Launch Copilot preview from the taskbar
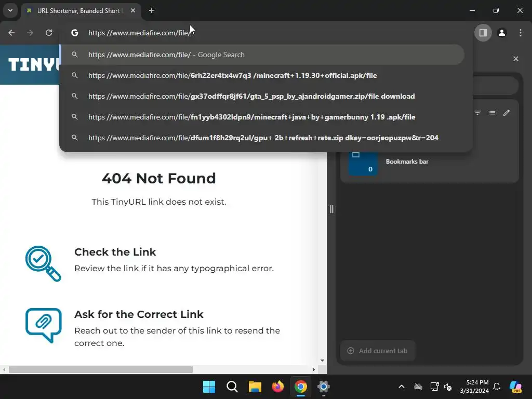Image resolution: width=532 pixels, height=399 pixels. tap(516, 387)
